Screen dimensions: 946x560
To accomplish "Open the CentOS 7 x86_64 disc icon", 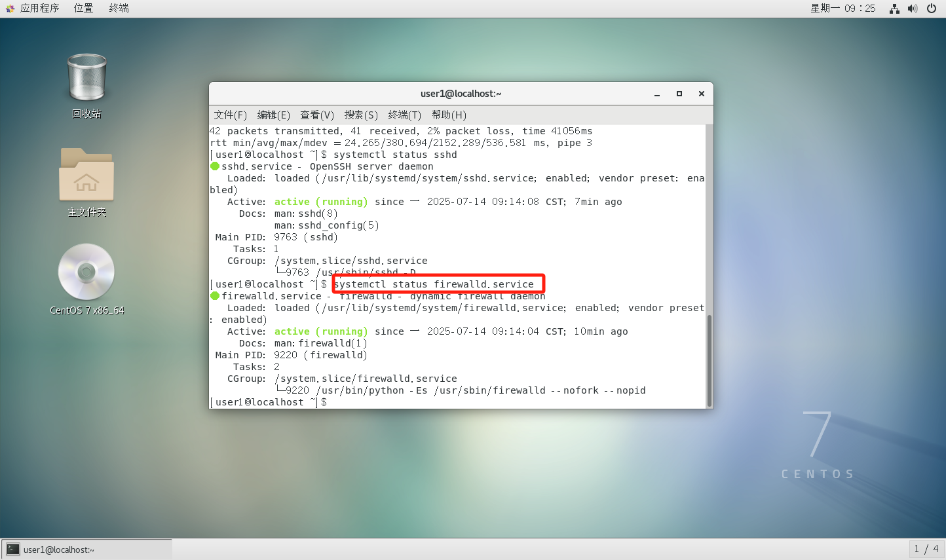I will (x=86, y=271).
